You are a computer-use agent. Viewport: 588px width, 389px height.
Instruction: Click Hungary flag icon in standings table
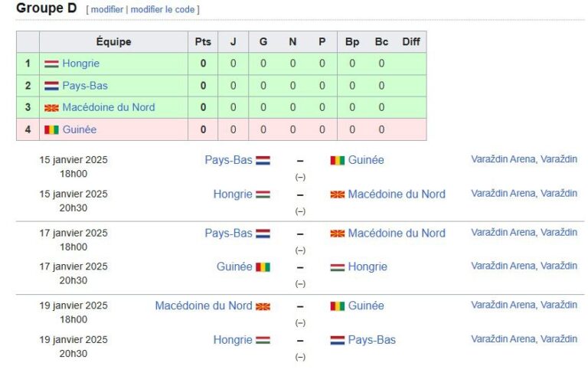[51, 64]
